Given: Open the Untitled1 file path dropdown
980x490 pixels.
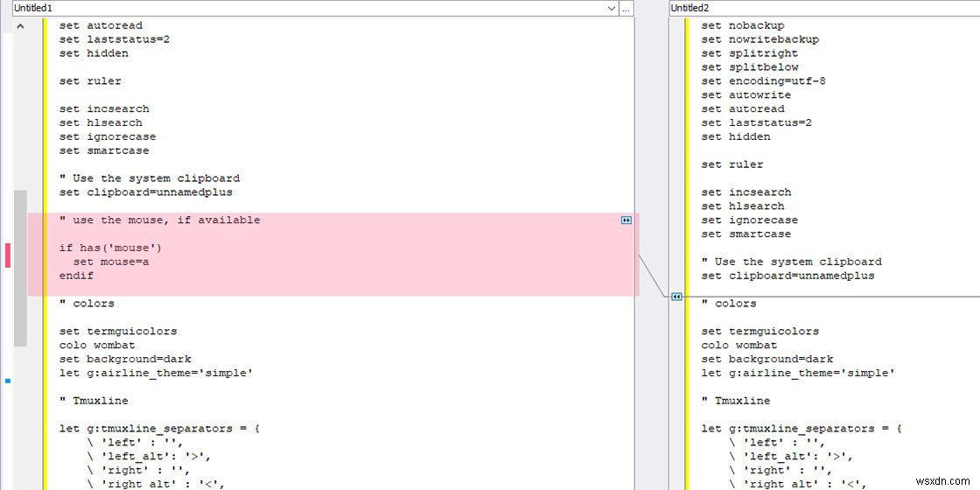Looking at the screenshot, I should (x=612, y=8).
